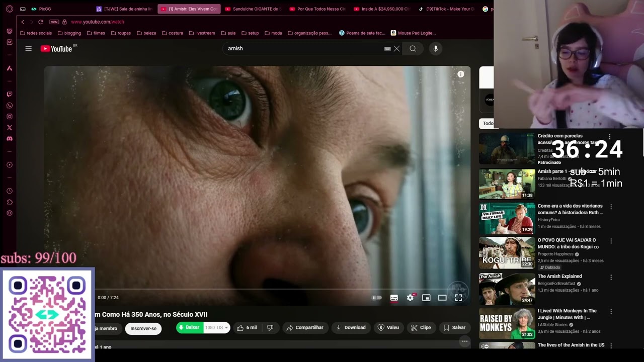Open 'Mouse Pad Logite...' bookmark

pyautogui.click(x=413, y=33)
